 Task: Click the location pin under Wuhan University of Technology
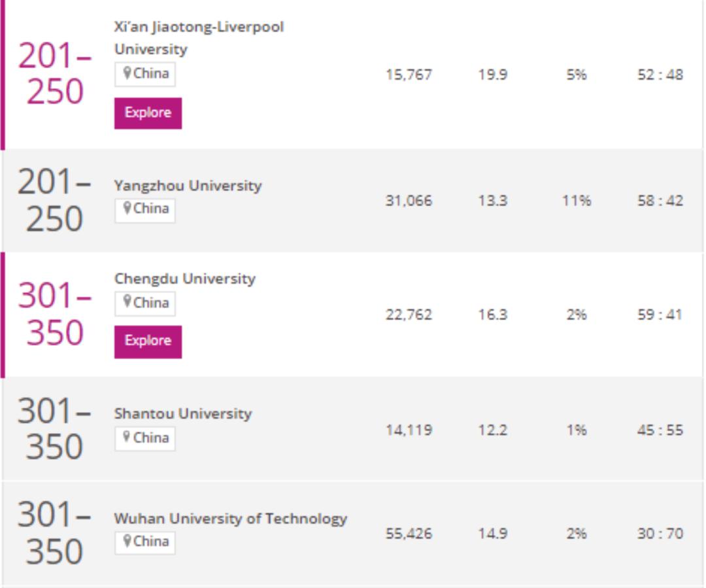tap(127, 542)
